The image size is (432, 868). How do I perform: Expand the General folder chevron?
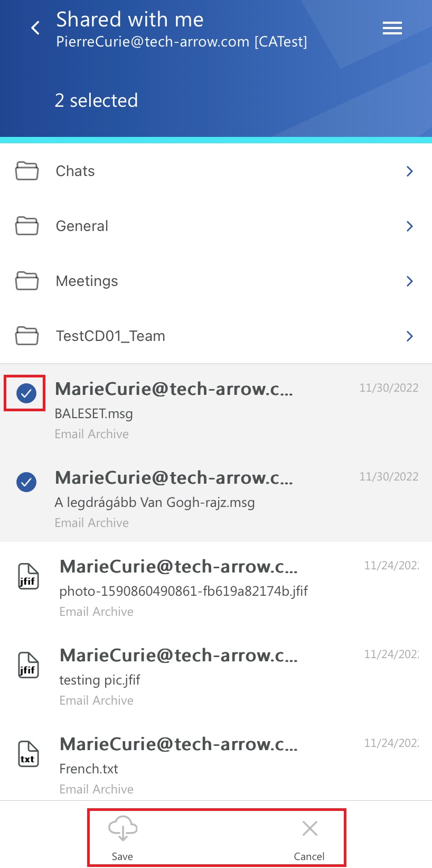coord(409,226)
